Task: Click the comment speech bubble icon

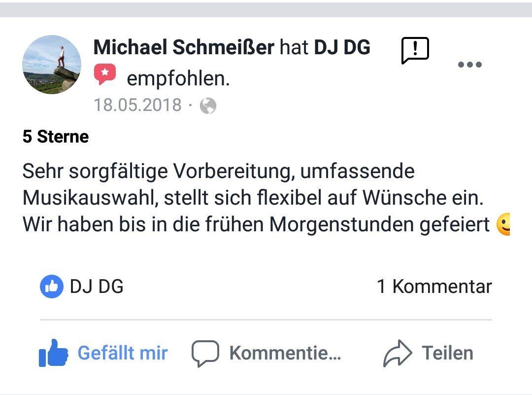Action: tap(205, 353)
